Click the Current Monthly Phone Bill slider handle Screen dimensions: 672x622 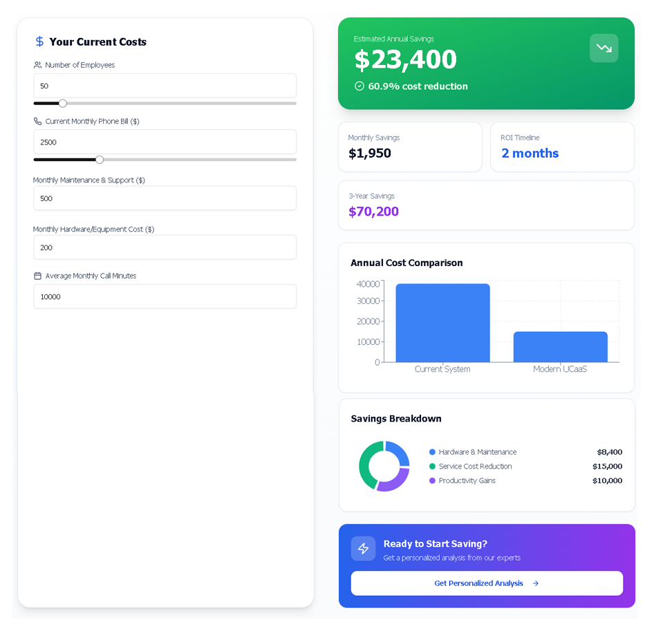click(99, 159)
